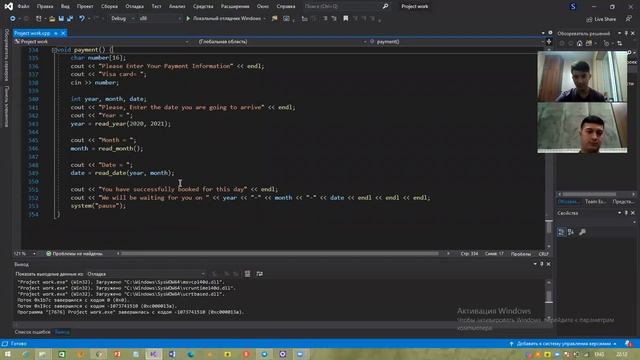
Task: Open the Справка menu
Action: tap(286, 6)
